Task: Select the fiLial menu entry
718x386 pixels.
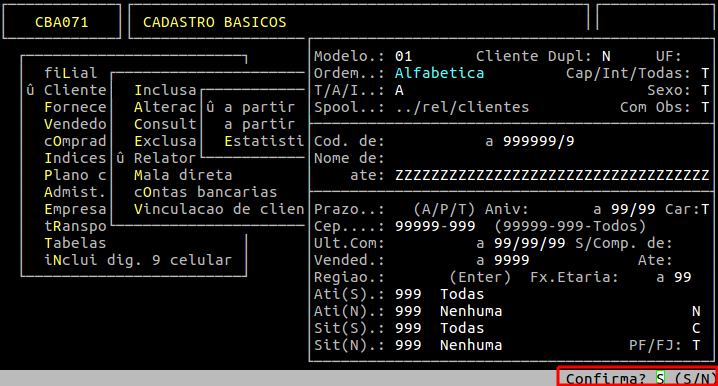Action: [x=71, y=73]
